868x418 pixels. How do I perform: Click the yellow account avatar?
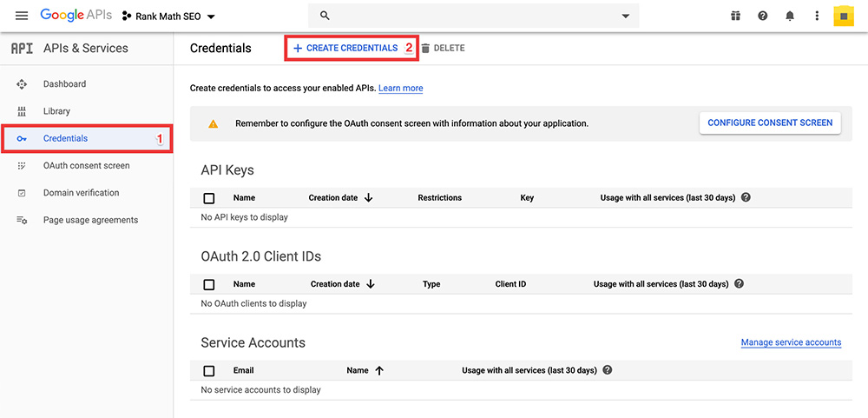[844, 16]
